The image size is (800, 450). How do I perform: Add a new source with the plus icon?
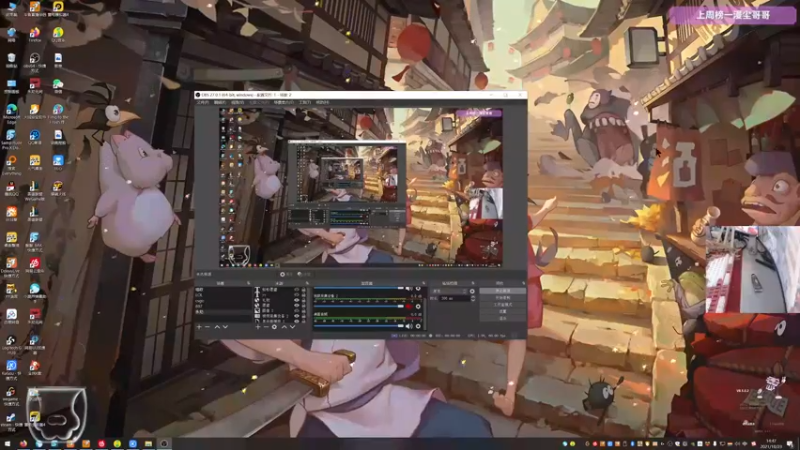pos(258,327)
